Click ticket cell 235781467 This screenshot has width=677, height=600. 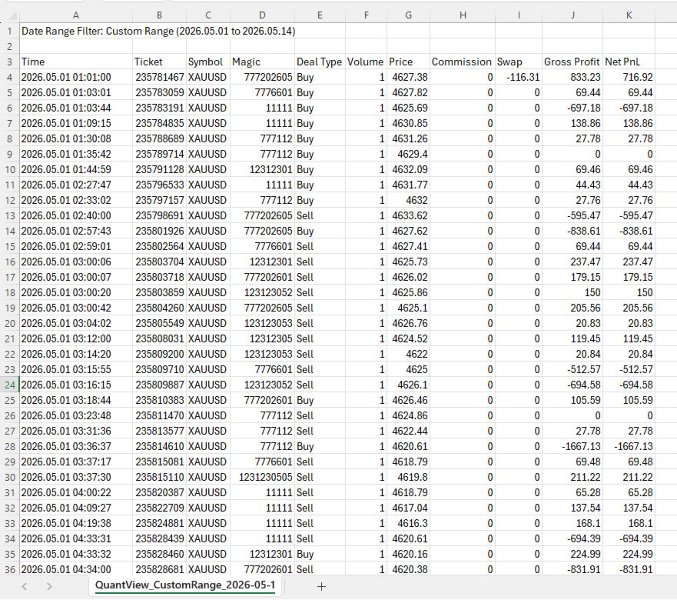click(x=159, y=77)
